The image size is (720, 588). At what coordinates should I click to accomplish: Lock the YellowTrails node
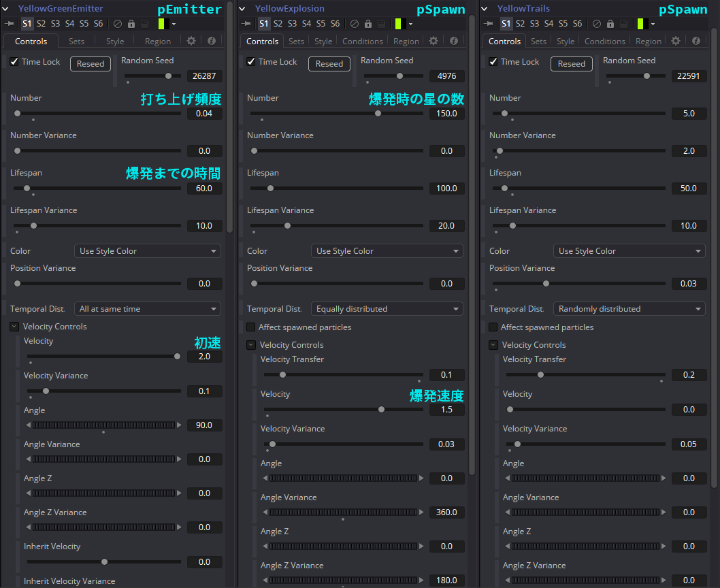click(610, 24)
